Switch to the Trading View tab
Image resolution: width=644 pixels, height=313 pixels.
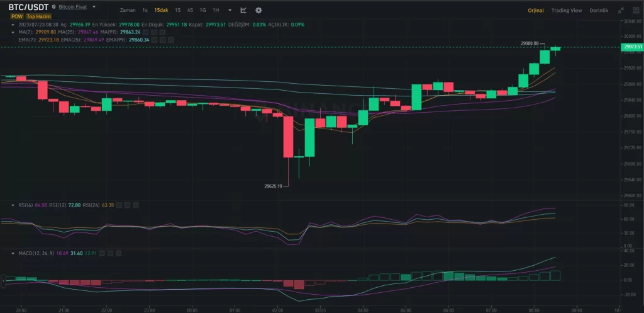coord(566,11)
